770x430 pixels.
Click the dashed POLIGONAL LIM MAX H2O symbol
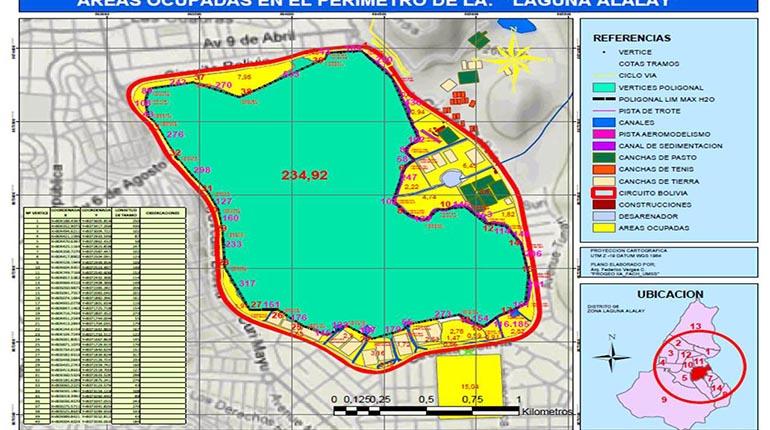pos(604,99)
